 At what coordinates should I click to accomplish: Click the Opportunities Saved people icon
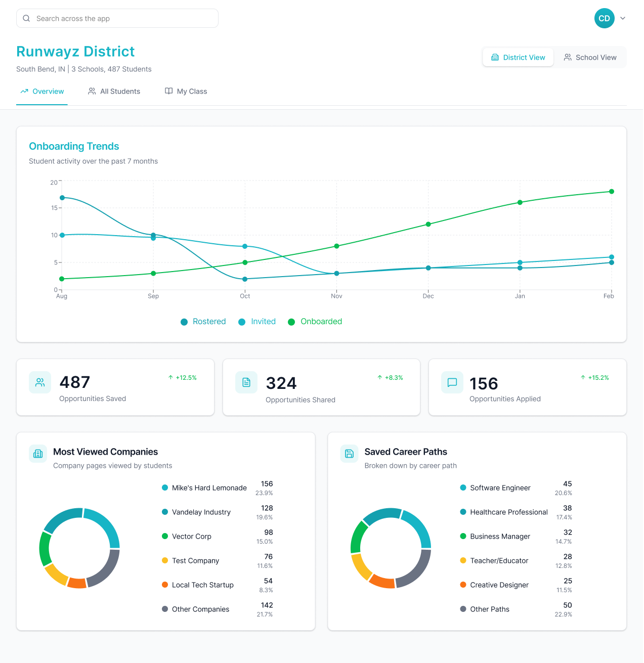[x=40, y=382]
